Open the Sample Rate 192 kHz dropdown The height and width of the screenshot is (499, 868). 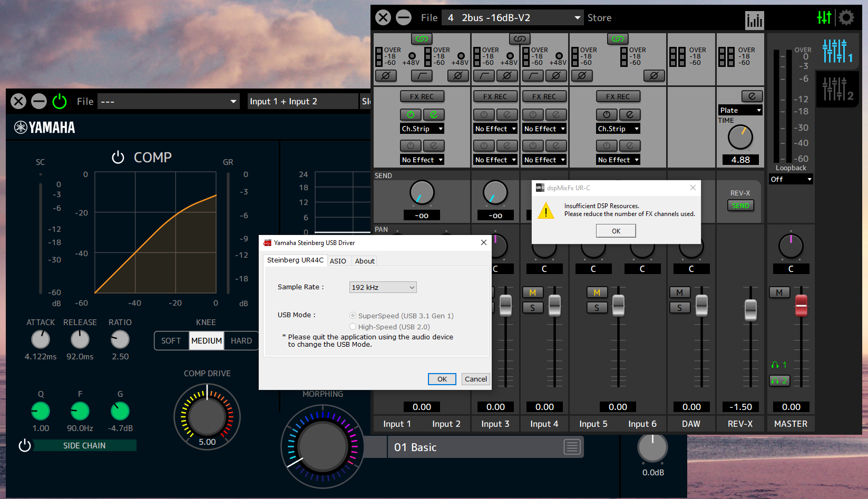(383, 287)
